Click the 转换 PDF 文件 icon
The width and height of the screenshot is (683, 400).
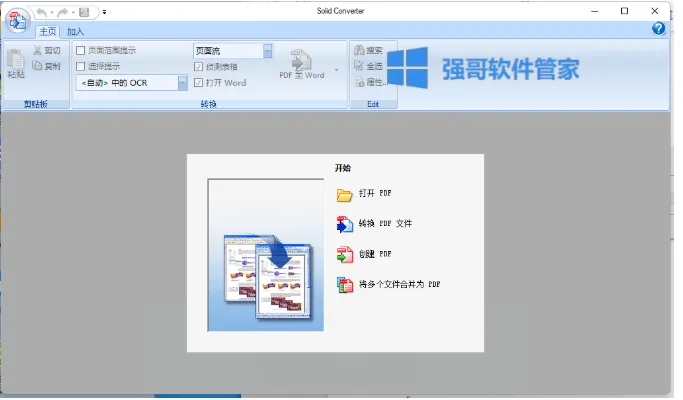pyautogui.click(x=345, y=224)
